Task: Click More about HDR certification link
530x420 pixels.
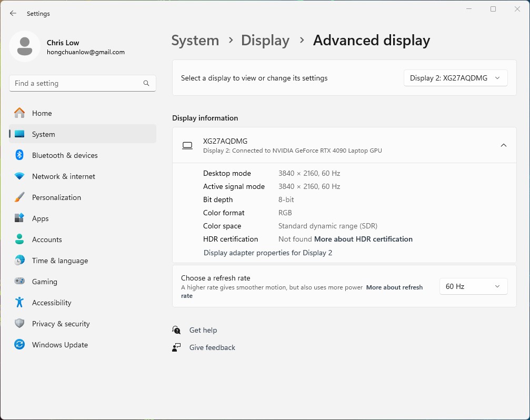Action: pos(363,239)
